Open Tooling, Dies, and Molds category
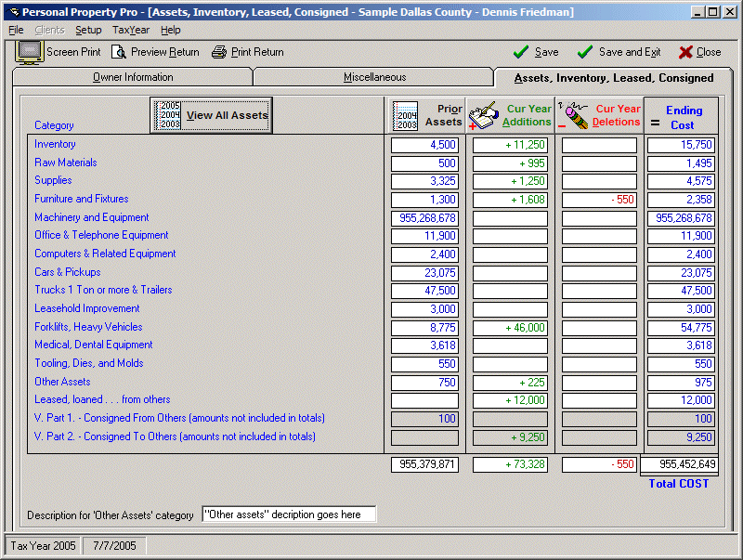The width and height of the screenshot is (743, 560). tap(88, 363)
